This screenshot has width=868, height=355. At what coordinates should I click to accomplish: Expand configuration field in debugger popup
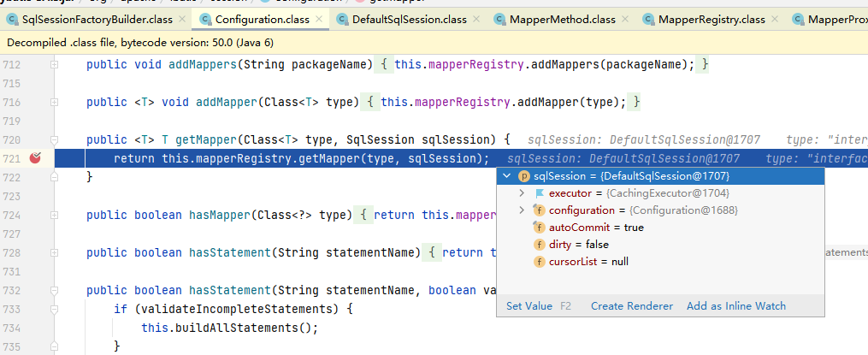(522, 210)
